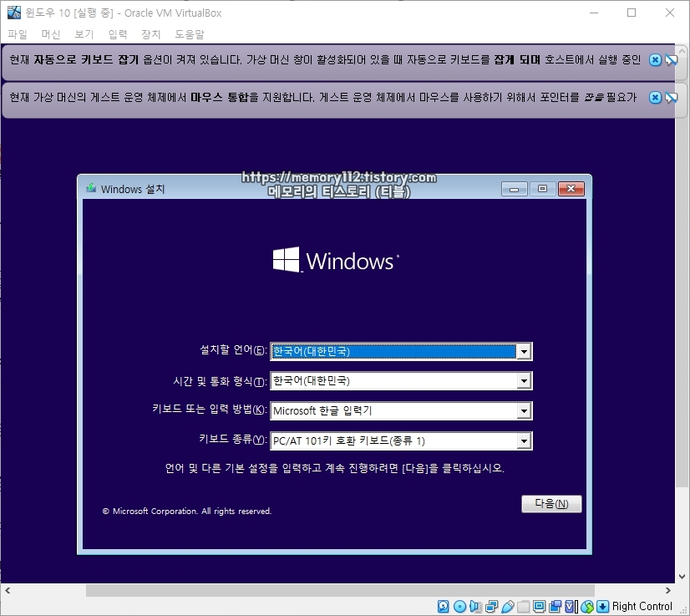Click the 키보드 종류(Y) label
The image size is (690, 616).
[233, 440]
